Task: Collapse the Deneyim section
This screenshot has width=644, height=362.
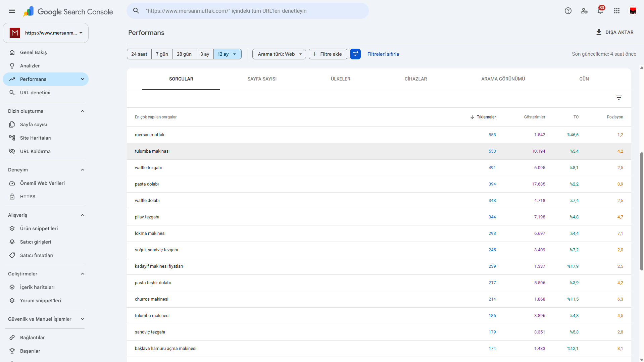Action: (83, 170)
